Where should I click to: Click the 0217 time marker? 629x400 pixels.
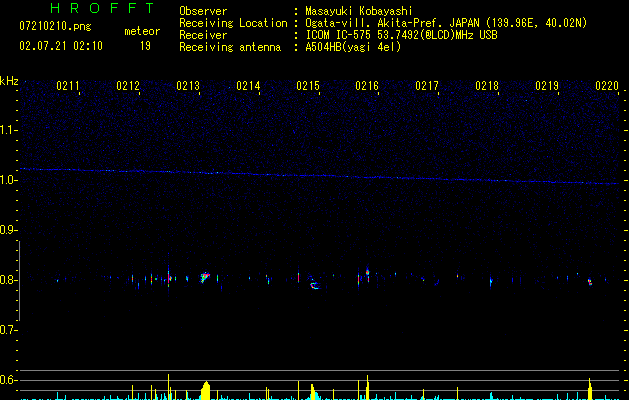point(427,86)
